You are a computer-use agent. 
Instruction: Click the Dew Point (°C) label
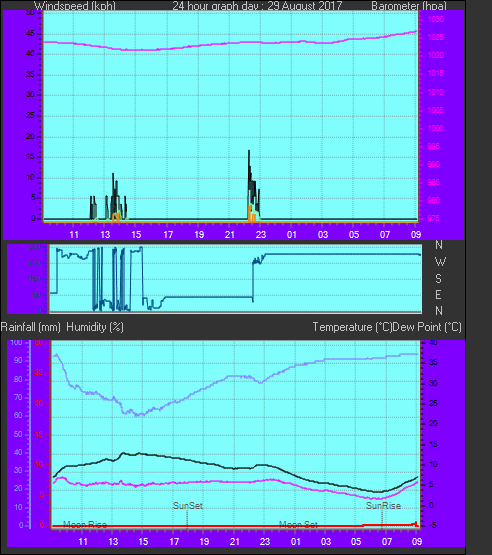tap(427, 327)
